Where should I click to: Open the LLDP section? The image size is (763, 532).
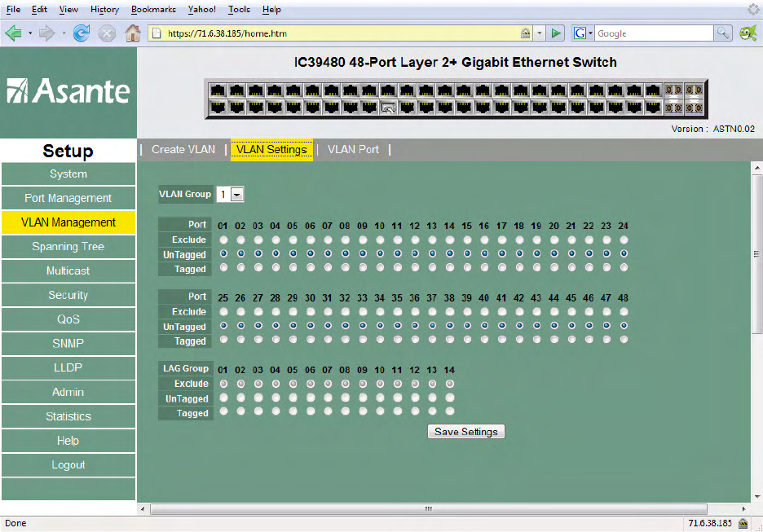(x=68, y=367)
